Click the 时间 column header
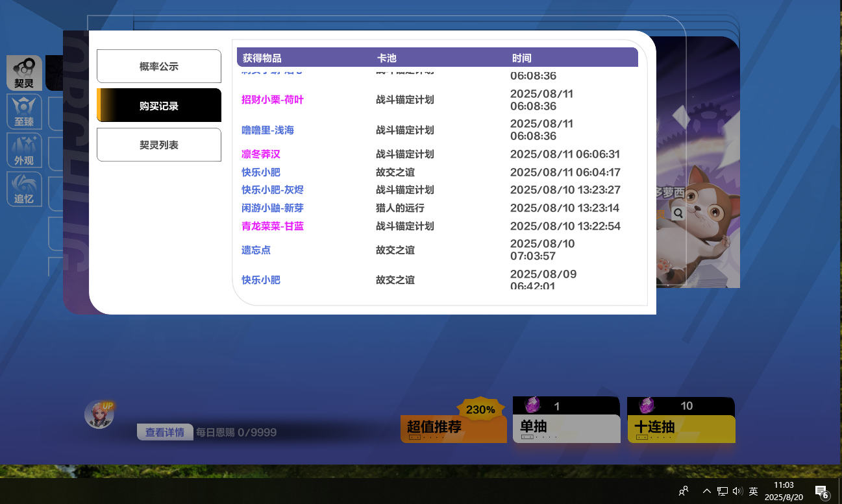 point(522,58)
